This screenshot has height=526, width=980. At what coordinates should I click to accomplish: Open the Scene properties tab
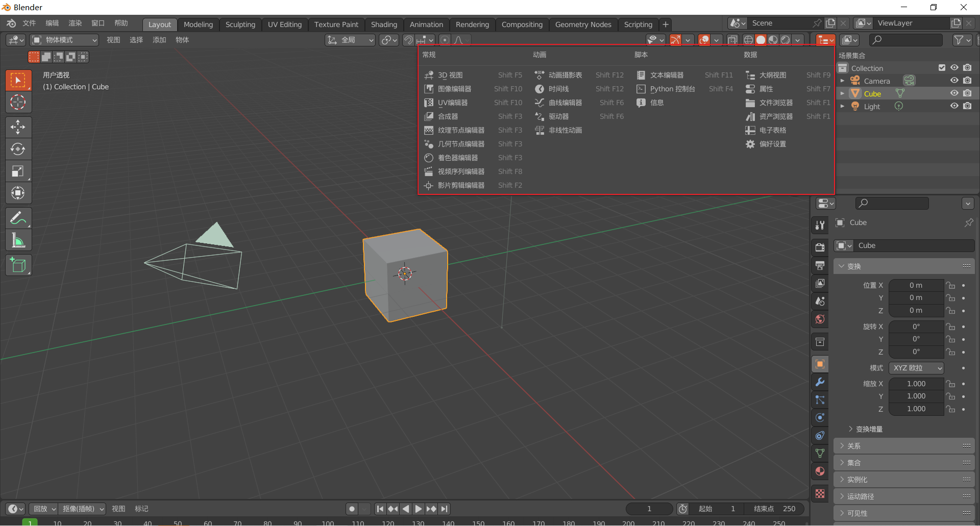coord(820,301)
